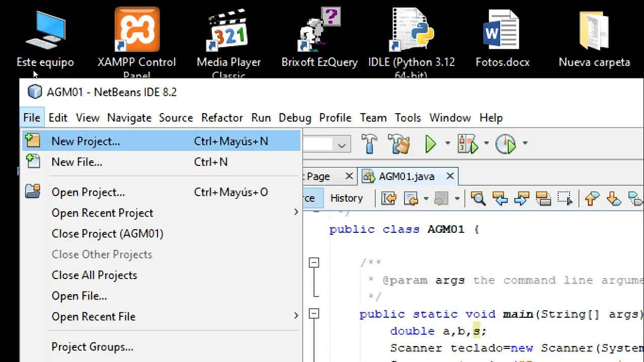Click the NetBeans cube icon in the title bar
Viewport: 644px width, 362px height.
(x=35, y=92)
